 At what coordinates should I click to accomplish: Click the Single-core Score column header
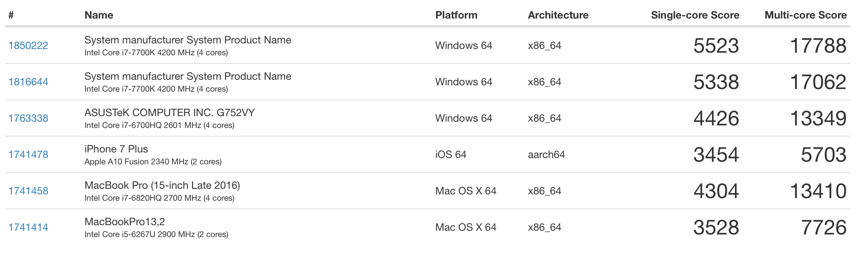pyautogui.click(x=695, y=15)
